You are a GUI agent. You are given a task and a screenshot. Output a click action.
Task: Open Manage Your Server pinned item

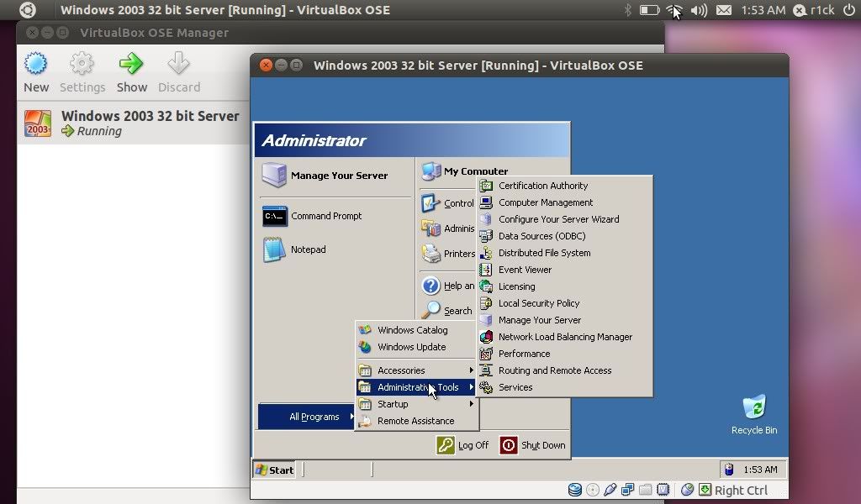[x=338, y=176]
